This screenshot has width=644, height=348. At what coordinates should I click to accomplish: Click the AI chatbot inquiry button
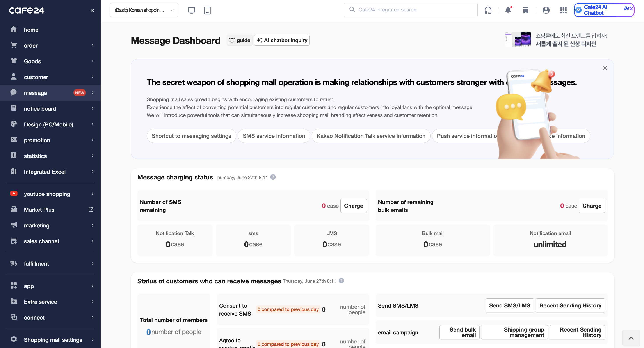282,40
